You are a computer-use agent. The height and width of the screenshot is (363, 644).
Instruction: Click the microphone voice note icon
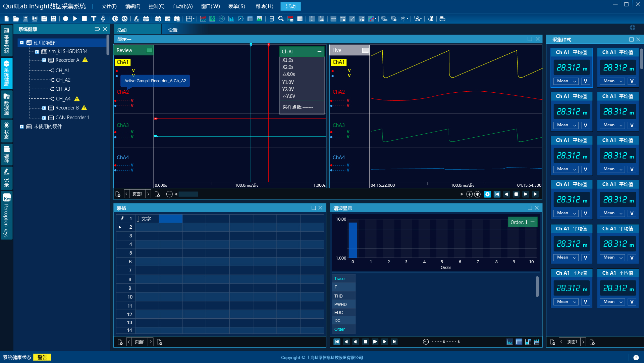[103, 19]
